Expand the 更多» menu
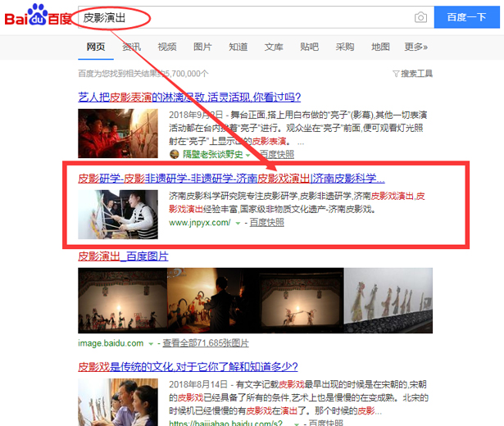Viewport: 504px width, 426px height. pos(416,47)
